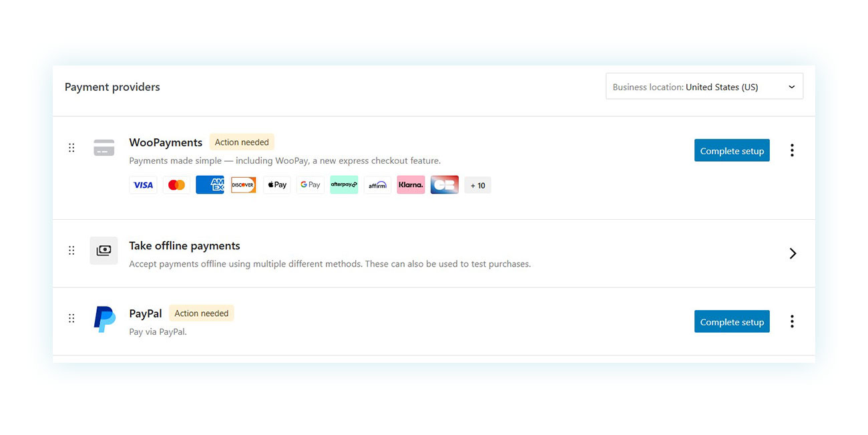Click the Take offline payments drag handle
Image resolution: width=868 pixels, height=435 pixels.
coord(71,251)
